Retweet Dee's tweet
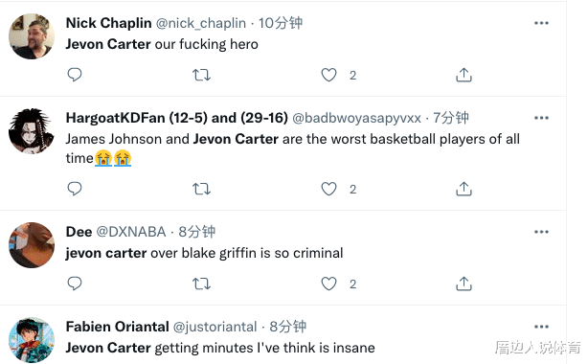 (201, 284)
